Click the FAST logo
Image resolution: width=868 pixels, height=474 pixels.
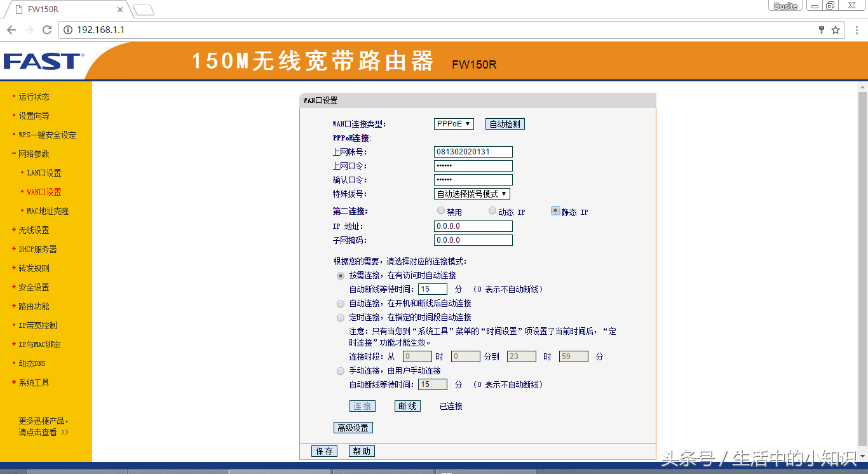pos(42,62)
